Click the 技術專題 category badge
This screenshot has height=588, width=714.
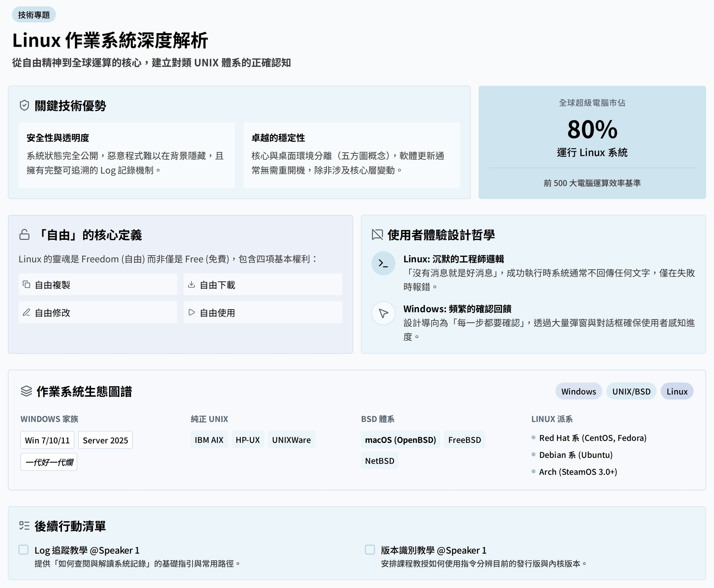pos(34,15)
